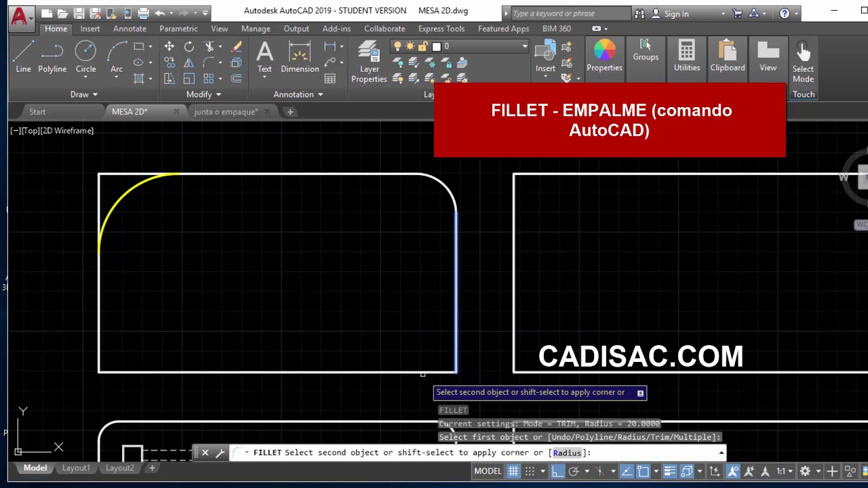The width and height of the screenshot is (868, 488).
Task: Open the Utilities panel button
Action: 687,56
